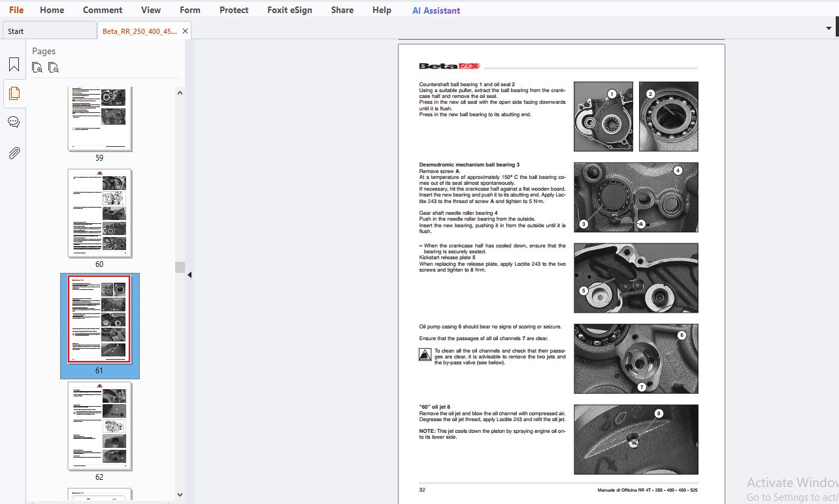Collapse the navigation panel with arrow
The image size is (839, 504).
click(x=189, y=275)
